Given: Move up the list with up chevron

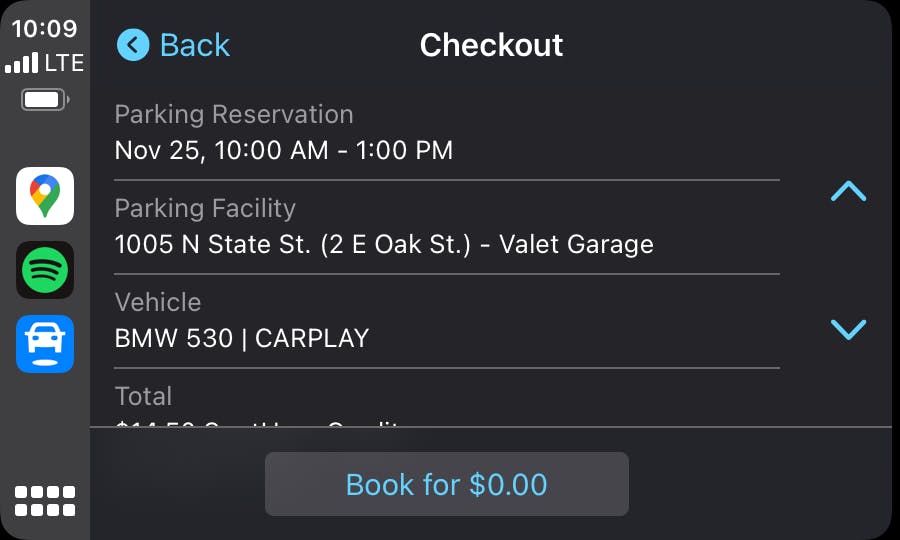Looking at the screenshot, I should 848,191.
